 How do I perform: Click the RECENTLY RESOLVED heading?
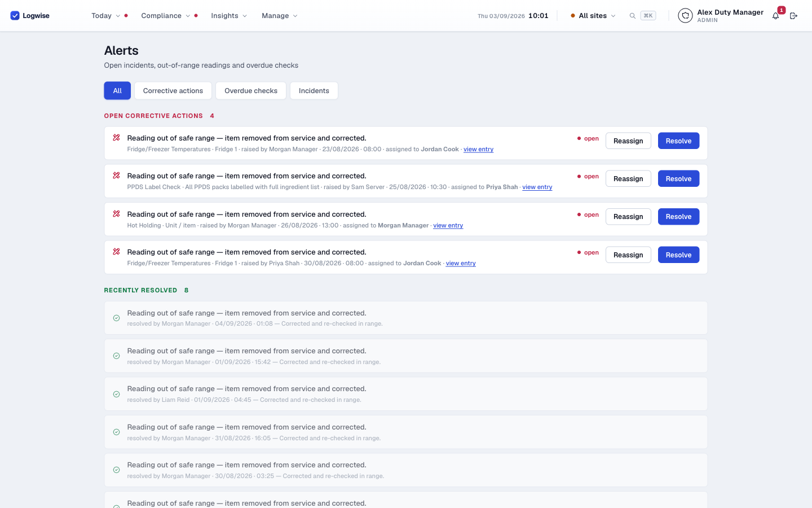(x=140, y=290)
